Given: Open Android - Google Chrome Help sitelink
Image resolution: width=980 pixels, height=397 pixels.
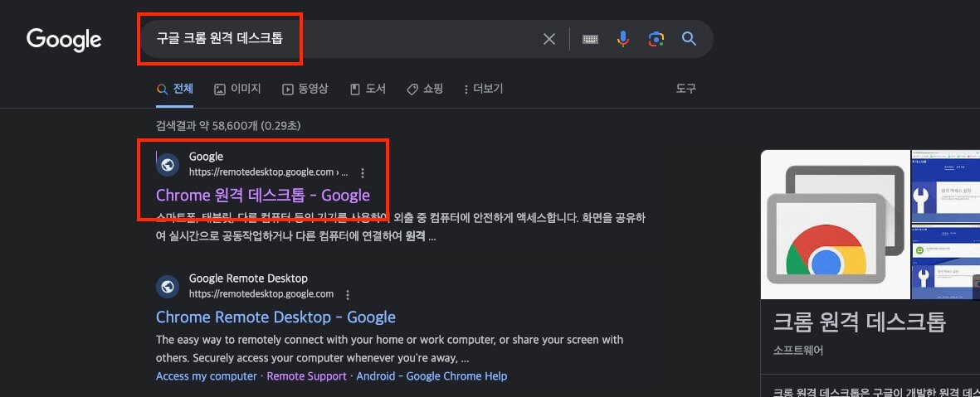Looking at the screenshot, I should pyautogui.click(x=431, y=376).
